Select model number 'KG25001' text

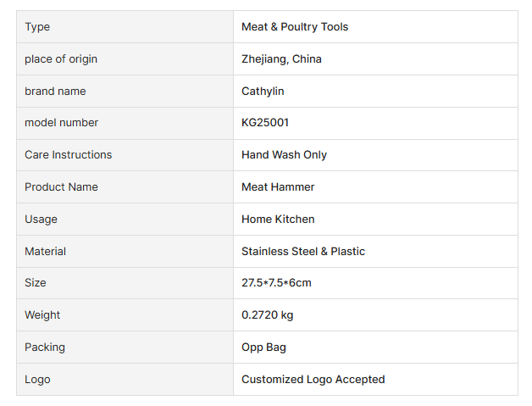point(265,123)
